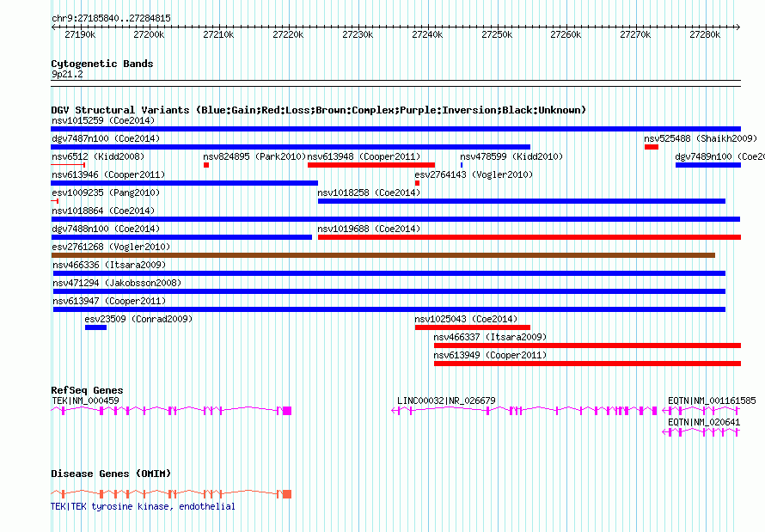Screen dimensions: 765x532
Task: Click the 27270k ruler position label
Action: (x=636, y=34)
